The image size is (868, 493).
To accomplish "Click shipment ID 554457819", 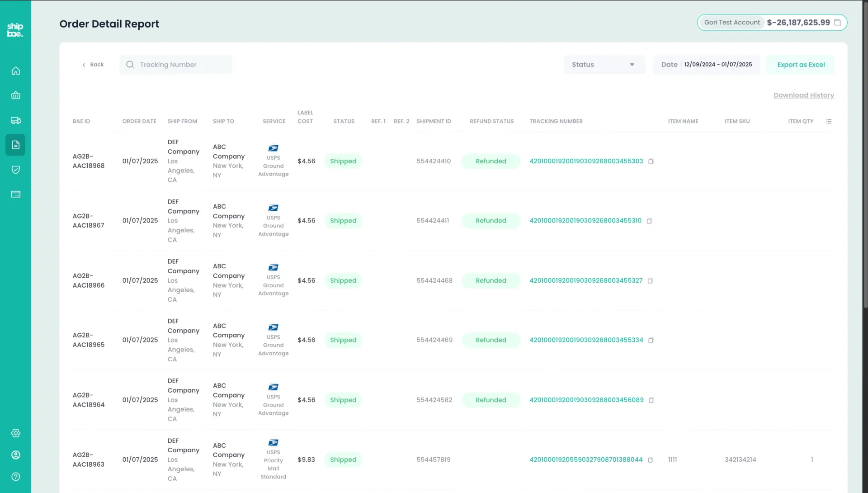I will [434, 460].
